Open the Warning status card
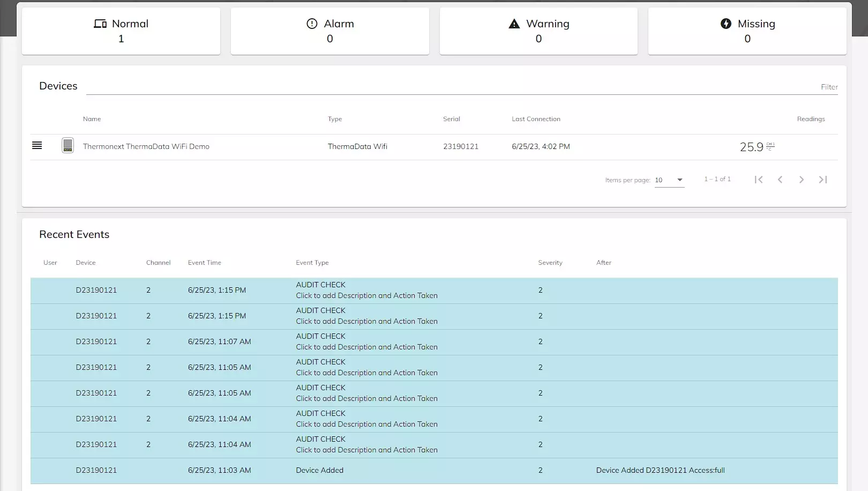Viewport: 868px width, 491px height. coord(538,31)
